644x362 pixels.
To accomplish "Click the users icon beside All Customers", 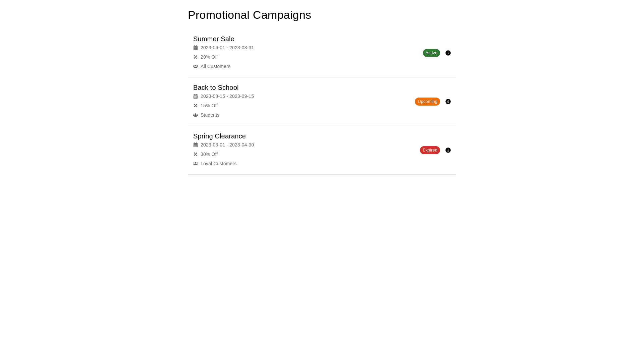I will click(x=196, y=66).
